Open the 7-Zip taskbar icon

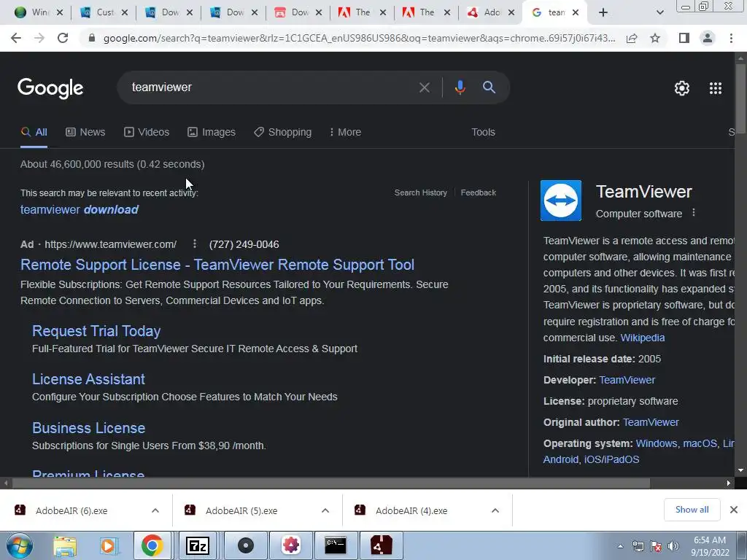[197, 545]
